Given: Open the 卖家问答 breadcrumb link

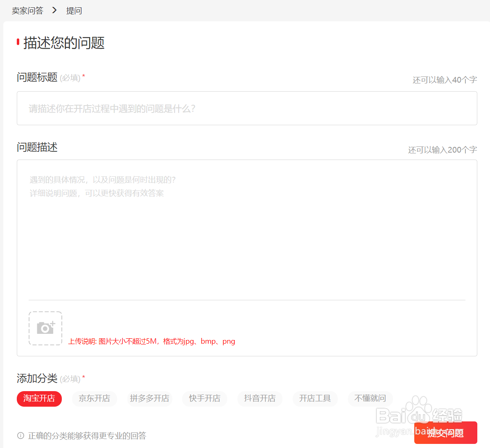Looking at the screenshot, I should click(x=27, y=11).
